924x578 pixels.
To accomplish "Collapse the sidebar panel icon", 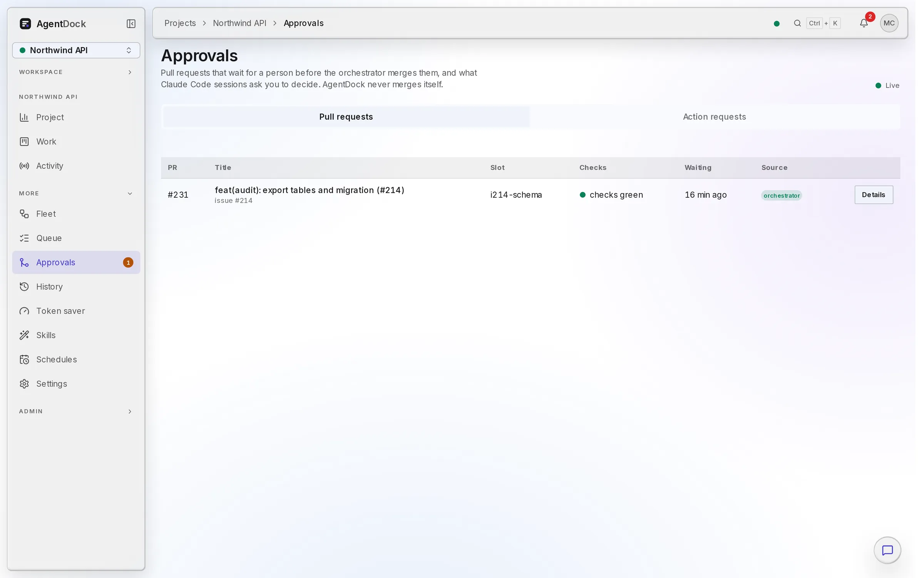I will coord(131,24).
